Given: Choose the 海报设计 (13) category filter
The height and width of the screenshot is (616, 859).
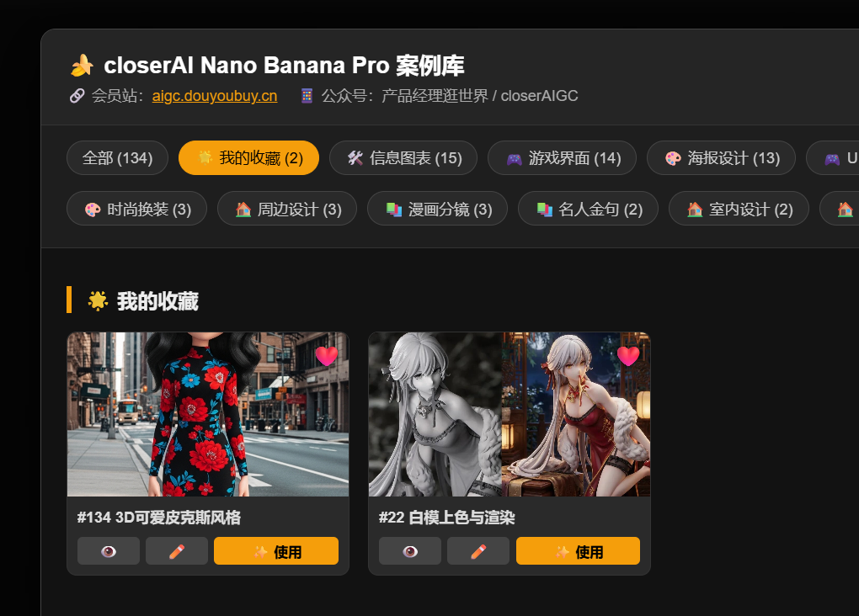Looking at the screenshot, I should [722, 157].
